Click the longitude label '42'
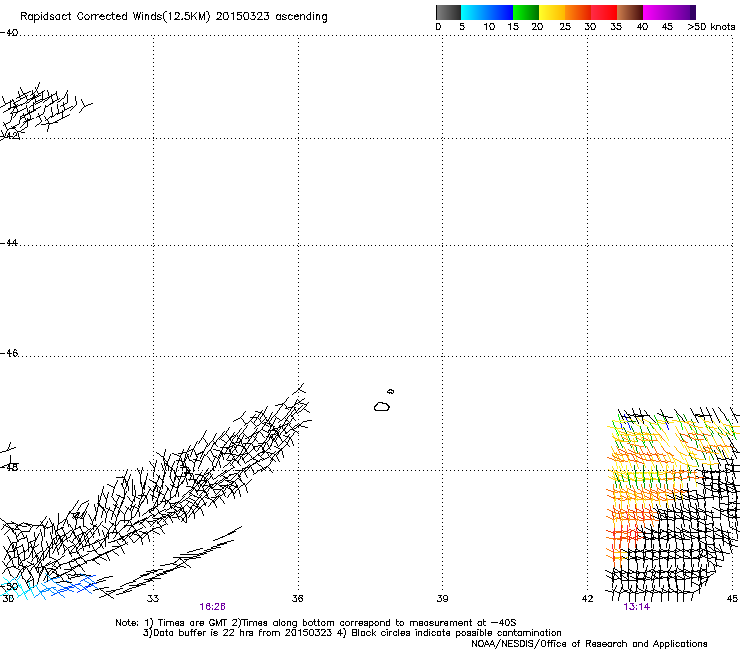Screen dimensions: 740x650 pyautogui.click(x=587, y=599)
